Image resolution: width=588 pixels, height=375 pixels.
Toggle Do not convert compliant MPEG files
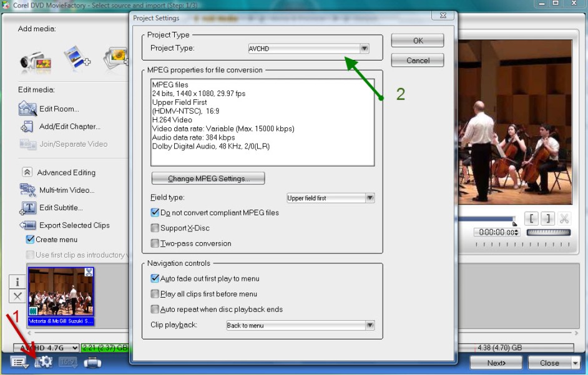[x=155, y=213]
